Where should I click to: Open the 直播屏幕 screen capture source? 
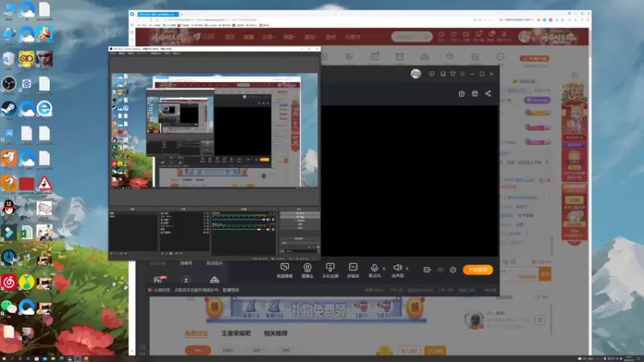285,270
